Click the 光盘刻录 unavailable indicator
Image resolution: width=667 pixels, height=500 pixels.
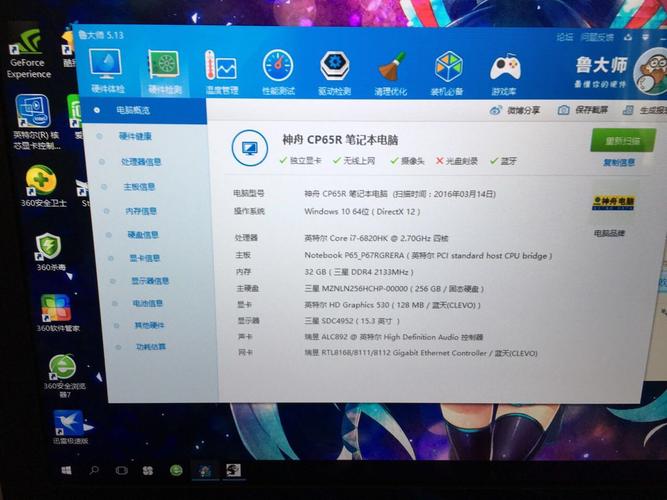(x=456, y=161)
